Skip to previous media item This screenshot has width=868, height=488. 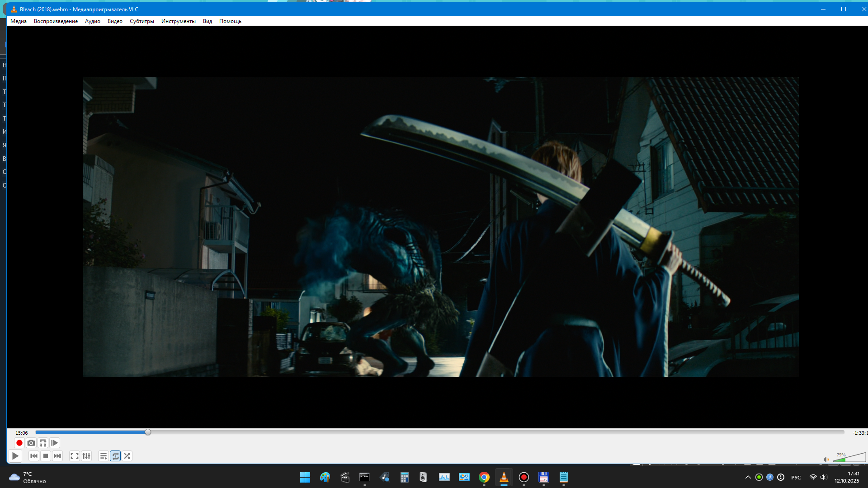pos(33,456)
